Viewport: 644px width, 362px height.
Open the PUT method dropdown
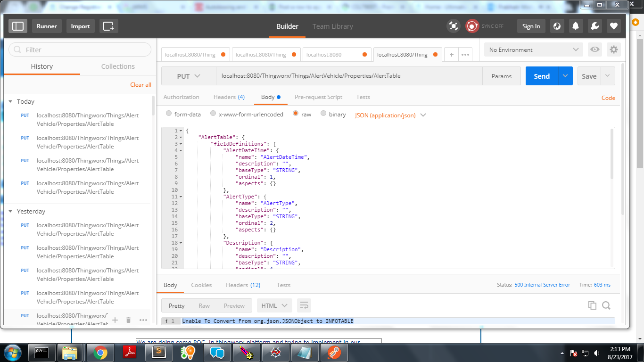click(x=189, y=76)
